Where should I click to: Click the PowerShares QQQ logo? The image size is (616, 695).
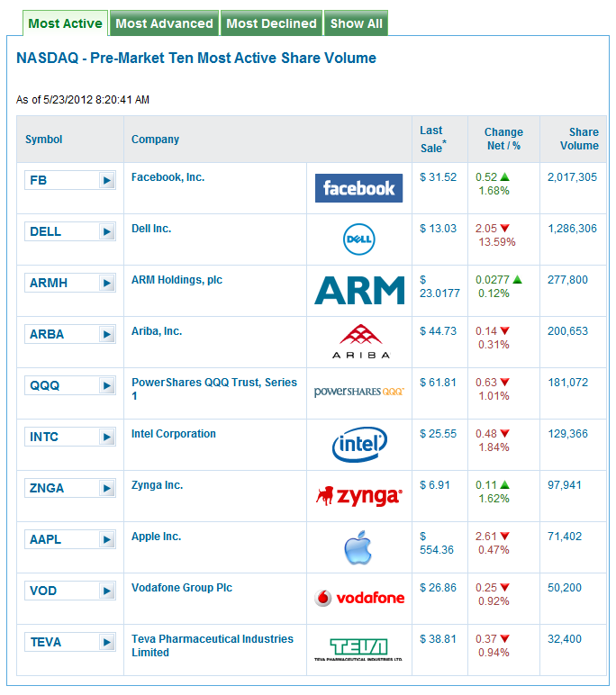coord(358,392)
